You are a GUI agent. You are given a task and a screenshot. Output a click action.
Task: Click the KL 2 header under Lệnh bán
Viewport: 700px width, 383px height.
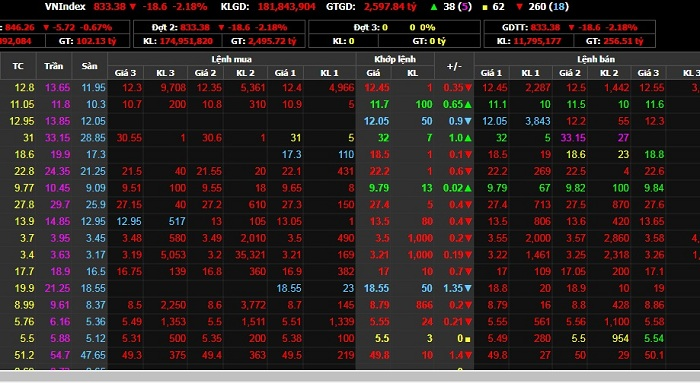coord(609,73)
